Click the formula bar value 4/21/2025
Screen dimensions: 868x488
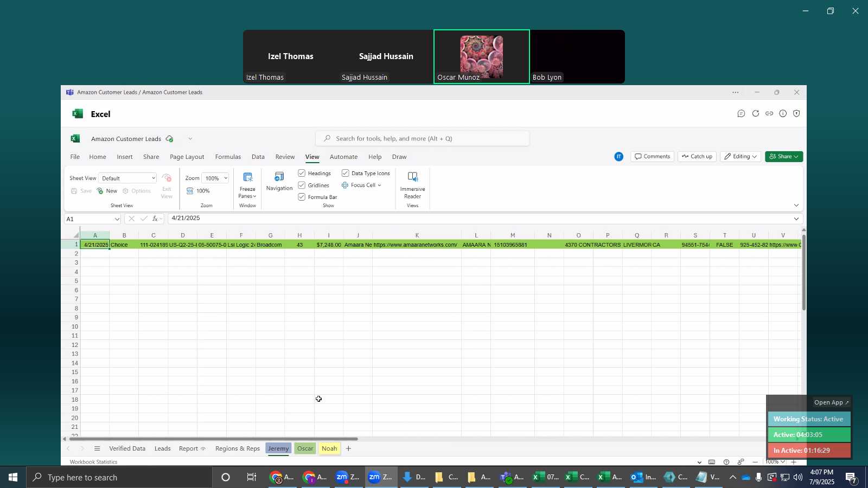point(186,219)
